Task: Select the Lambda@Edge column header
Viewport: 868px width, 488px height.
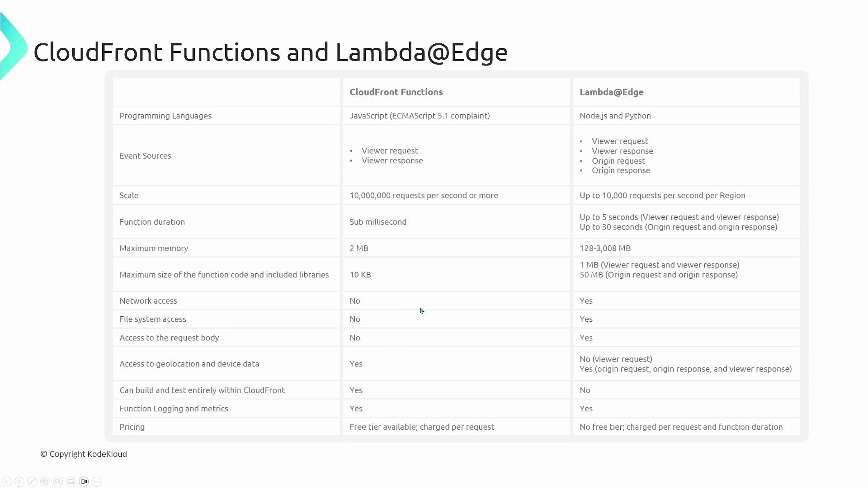Action: [611, 92]
